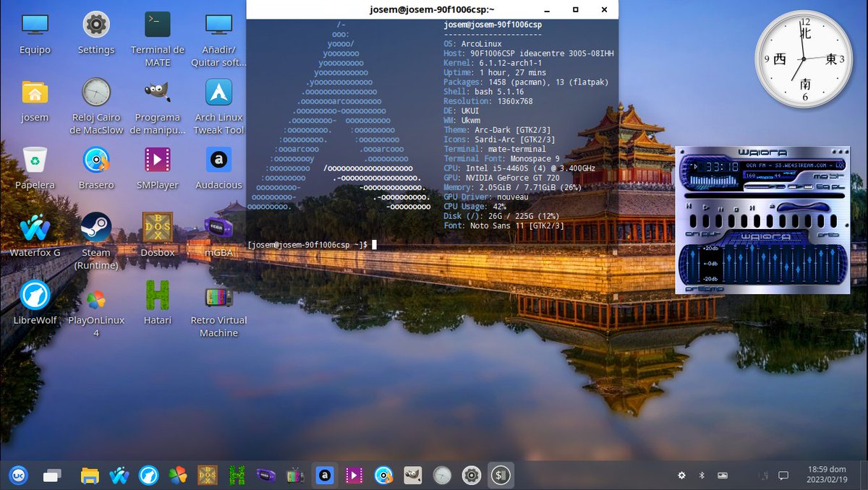Stop playback in Audacious
The width and height of the screenshot is (868, 490).
736,210
